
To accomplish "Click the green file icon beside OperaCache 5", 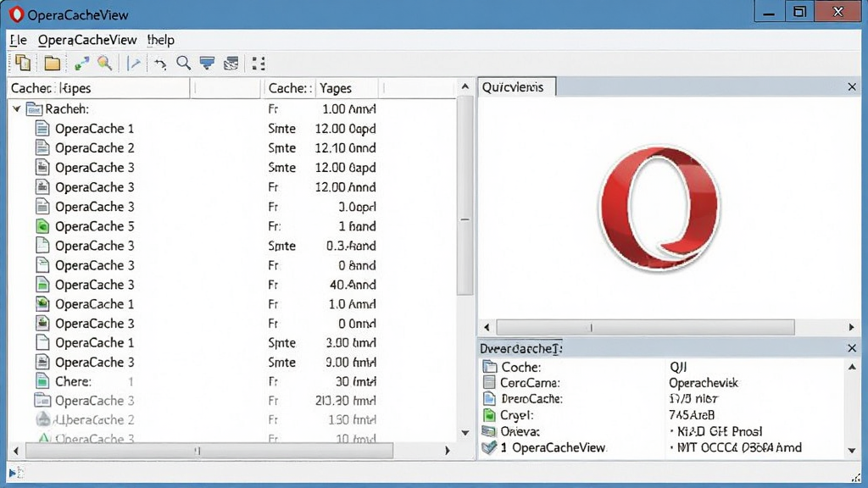I will (x=42, y=226).
